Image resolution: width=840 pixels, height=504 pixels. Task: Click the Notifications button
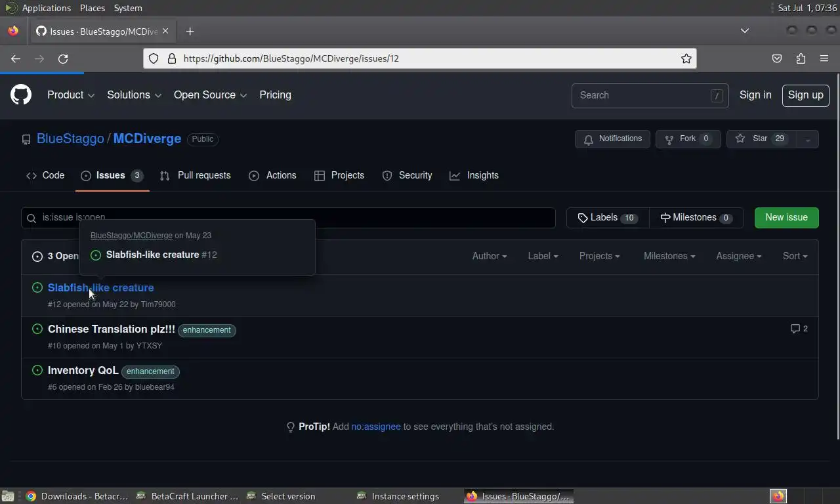point(613,139)
